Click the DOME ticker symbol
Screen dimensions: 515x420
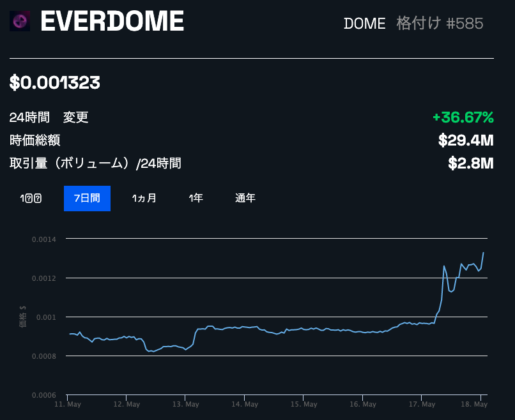[365, 24]
